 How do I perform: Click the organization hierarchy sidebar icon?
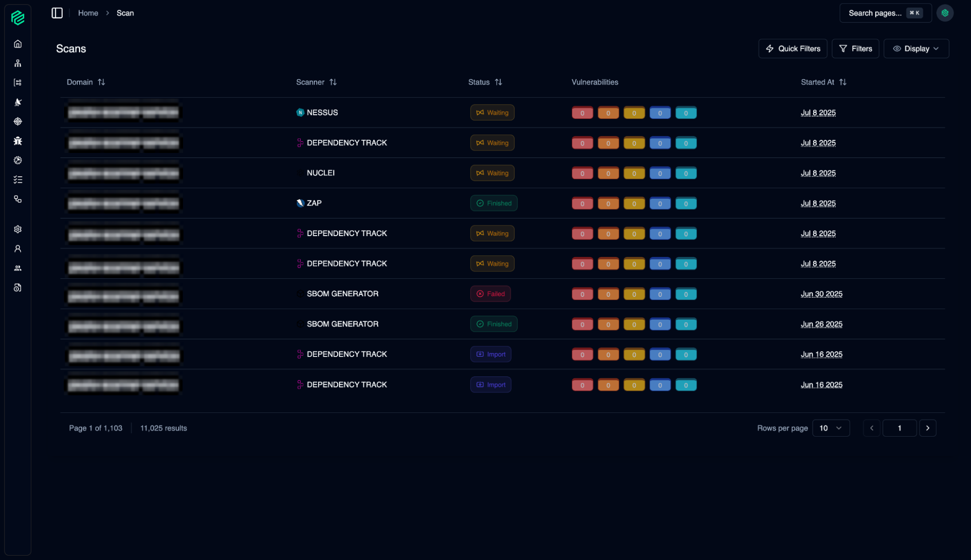click(18, 63)
